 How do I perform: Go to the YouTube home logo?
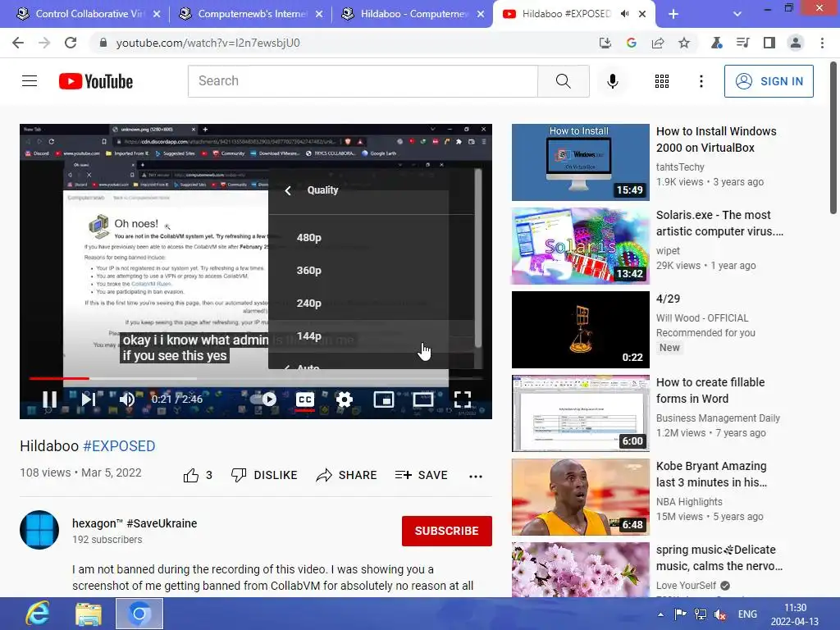coord(96,81)
